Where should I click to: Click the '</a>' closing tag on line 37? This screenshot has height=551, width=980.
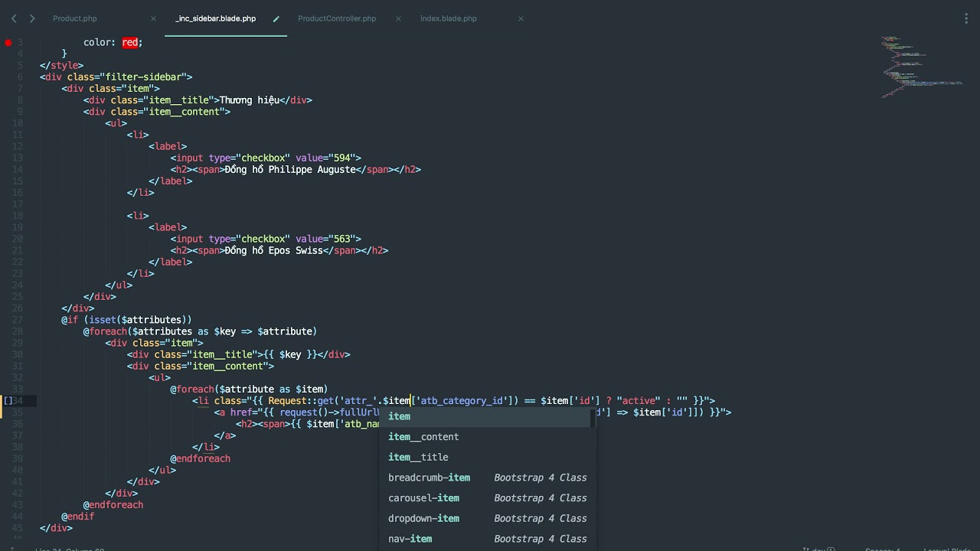[225, 435]
